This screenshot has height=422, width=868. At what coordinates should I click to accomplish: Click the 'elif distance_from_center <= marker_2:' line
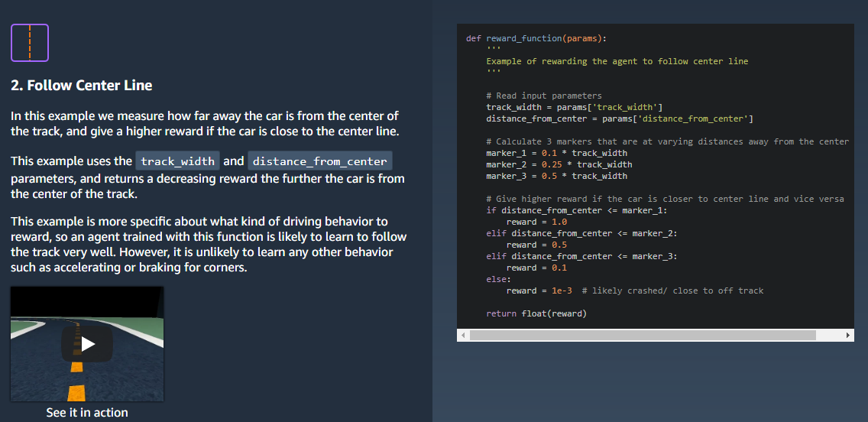581,233
